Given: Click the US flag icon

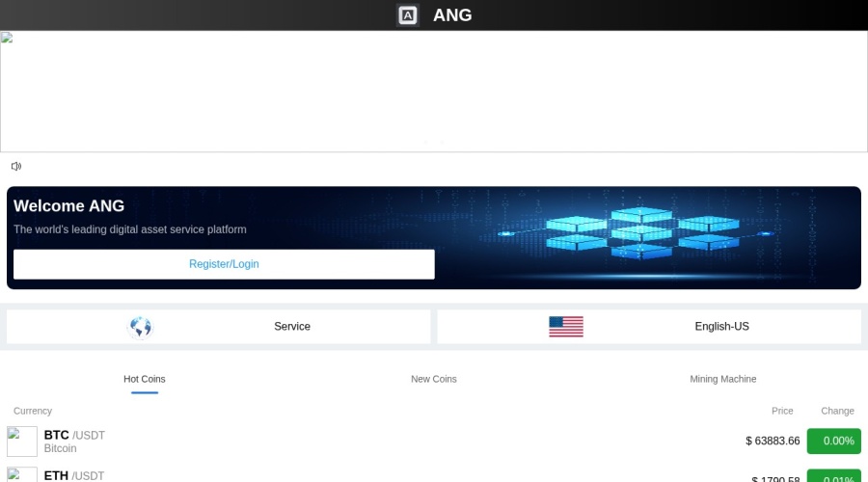Looking at the screenshot, I should click(566, 327).
